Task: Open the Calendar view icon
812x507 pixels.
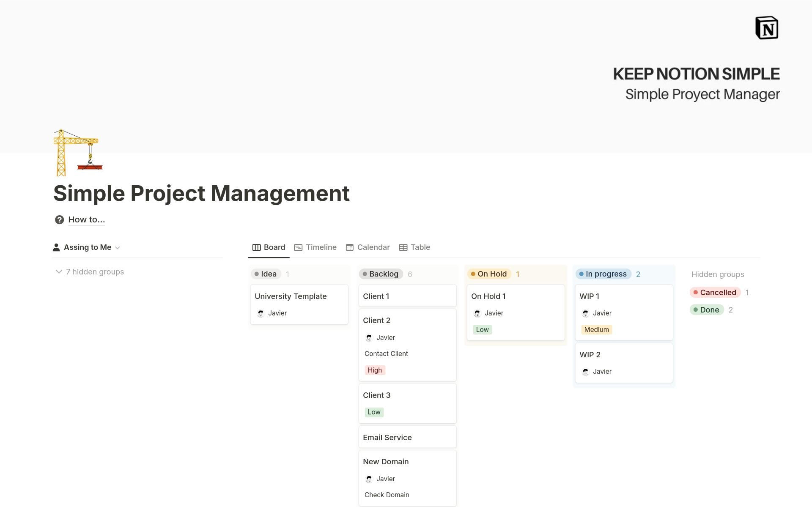Action: (349, 247)
